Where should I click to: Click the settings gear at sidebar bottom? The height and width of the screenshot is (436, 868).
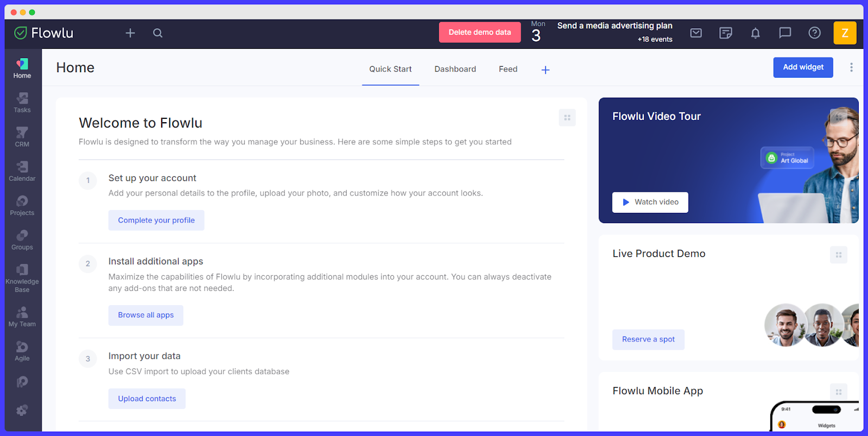pyautogui.click(x=22, y=410)
